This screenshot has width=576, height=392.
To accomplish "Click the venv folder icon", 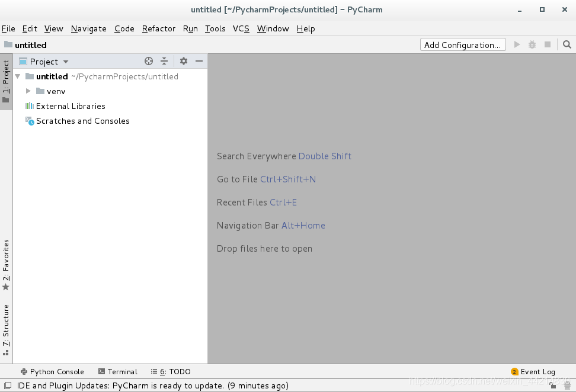I will click(40, 91).
